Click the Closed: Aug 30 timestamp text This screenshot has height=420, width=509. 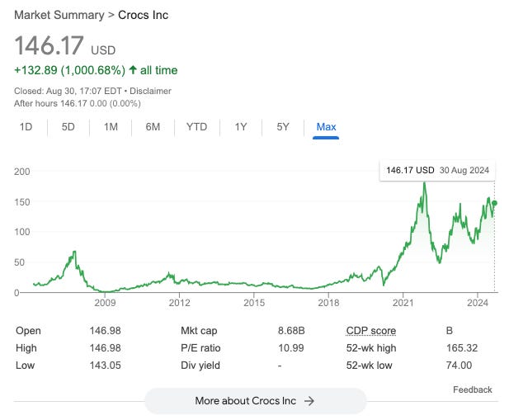[68, 91]
